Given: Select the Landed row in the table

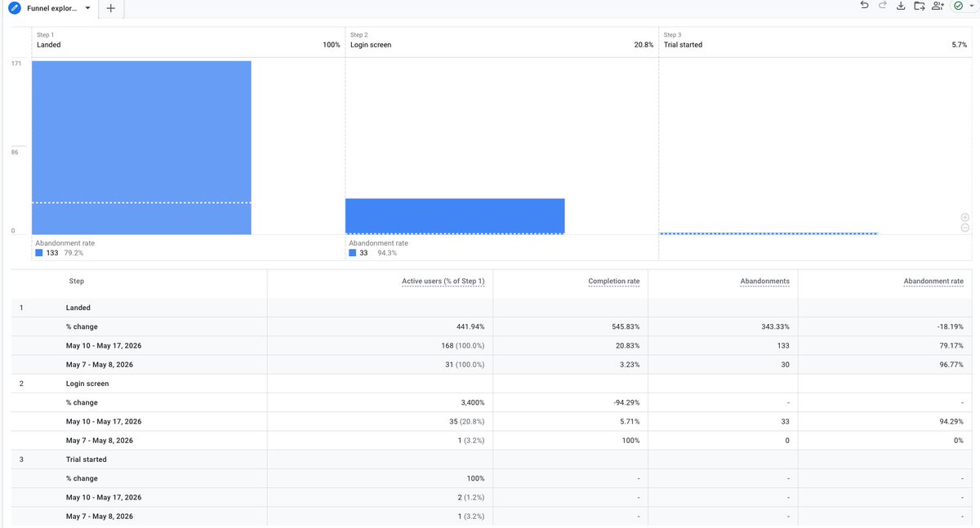Looking at the screenshot, I should click(492, 308).
